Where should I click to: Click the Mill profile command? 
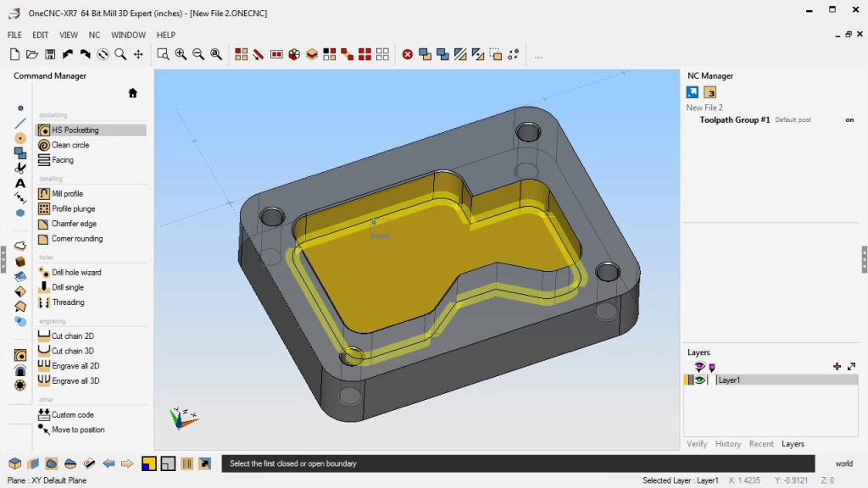[67, 194]
